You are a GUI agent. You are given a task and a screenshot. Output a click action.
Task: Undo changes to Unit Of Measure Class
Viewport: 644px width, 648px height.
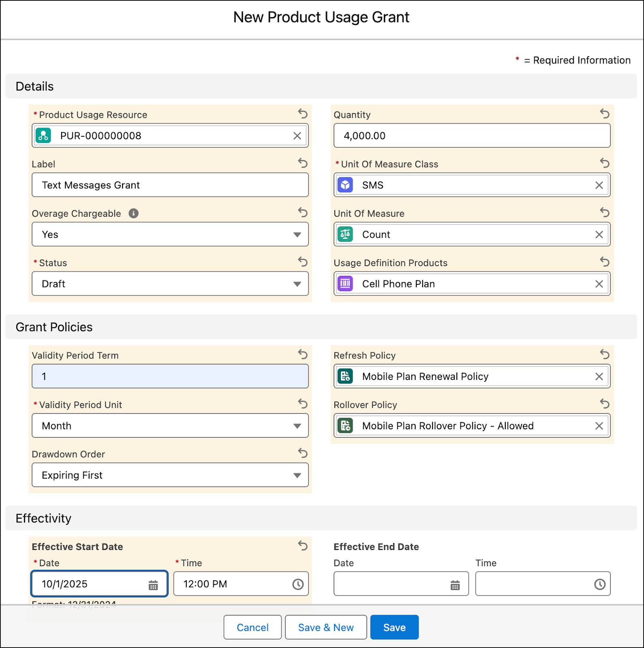[605, 163]
